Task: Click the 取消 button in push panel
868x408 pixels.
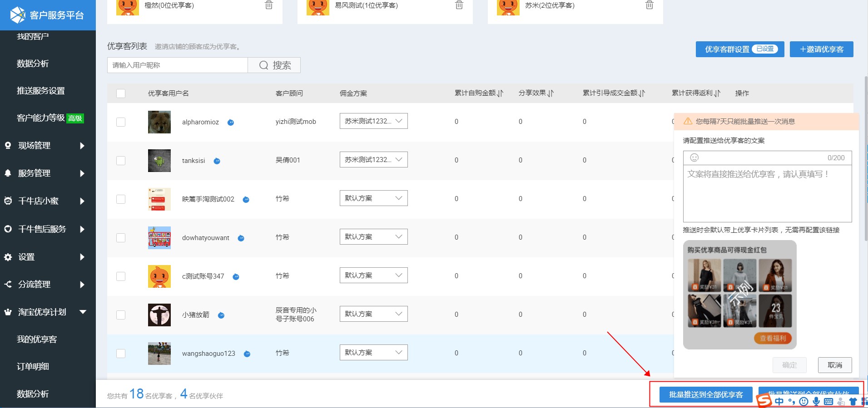Action: tap(834, 365)
